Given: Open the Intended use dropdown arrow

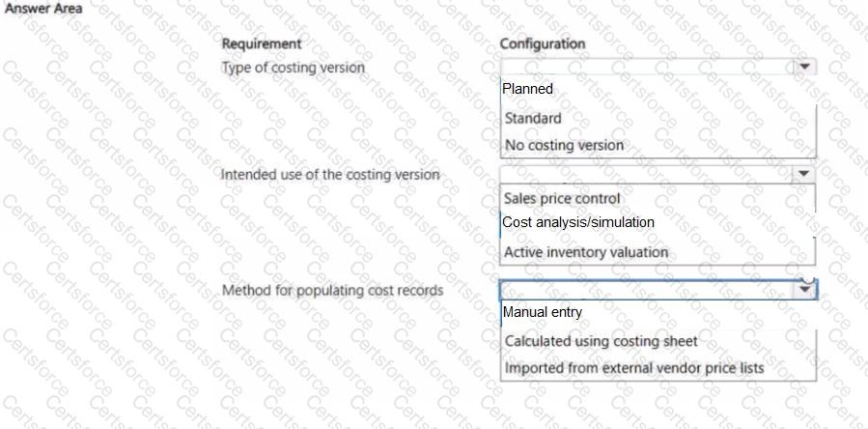Looking at the screenshot, I should click(x=803, y=174).
